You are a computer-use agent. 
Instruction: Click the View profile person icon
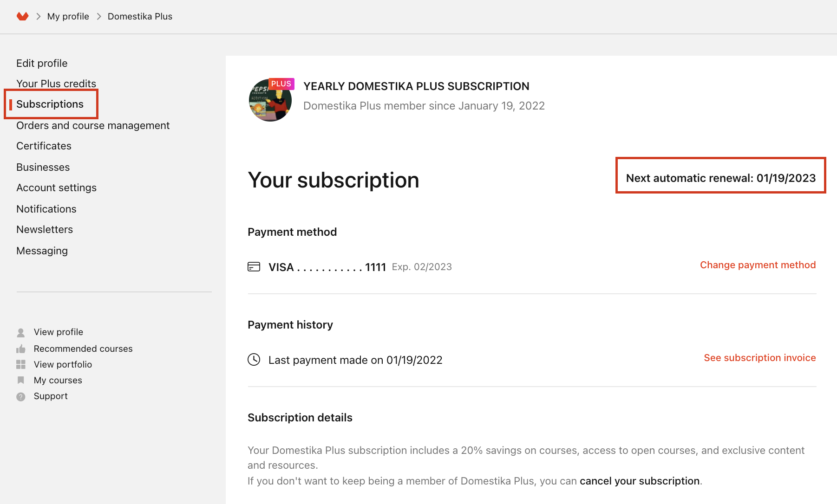pyautogui.click(x=21, y=332)
